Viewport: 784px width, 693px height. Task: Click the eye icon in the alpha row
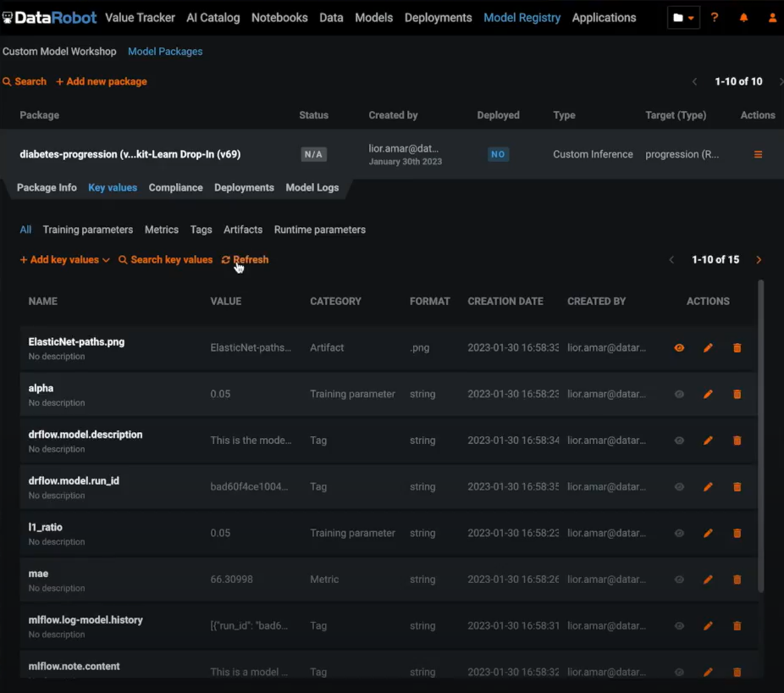pos(679,394)
